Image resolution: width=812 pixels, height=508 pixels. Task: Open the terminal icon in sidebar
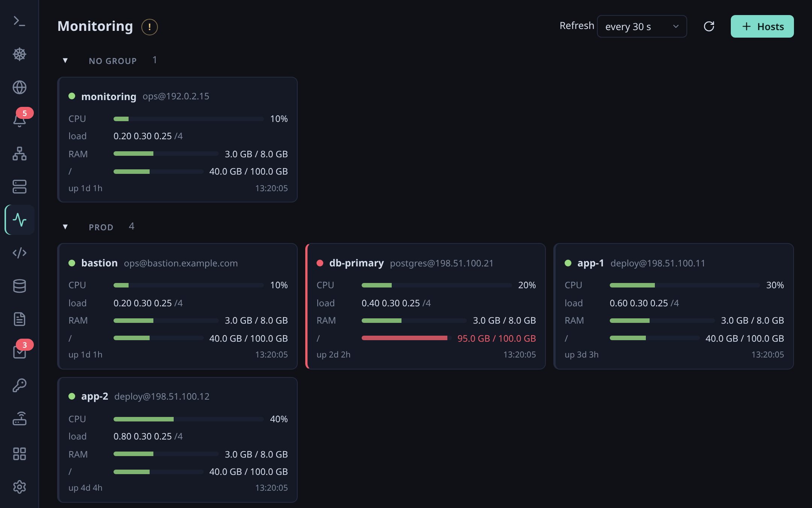point(19,21)
